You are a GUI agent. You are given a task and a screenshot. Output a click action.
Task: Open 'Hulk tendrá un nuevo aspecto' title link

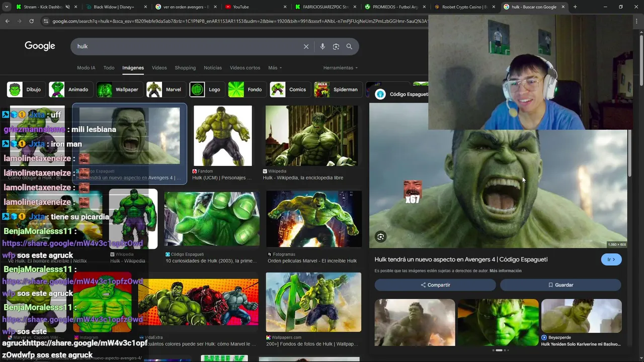click(x=461, y=259)
